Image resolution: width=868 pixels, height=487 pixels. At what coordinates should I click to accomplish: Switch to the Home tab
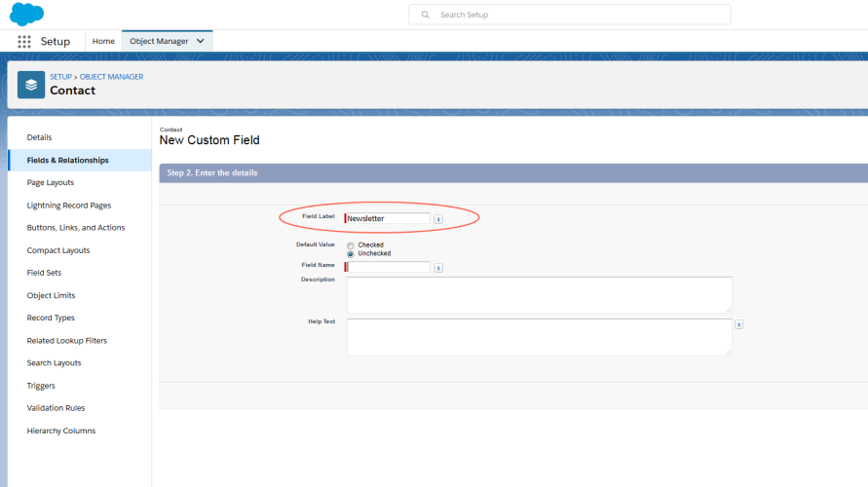[103, 42]
